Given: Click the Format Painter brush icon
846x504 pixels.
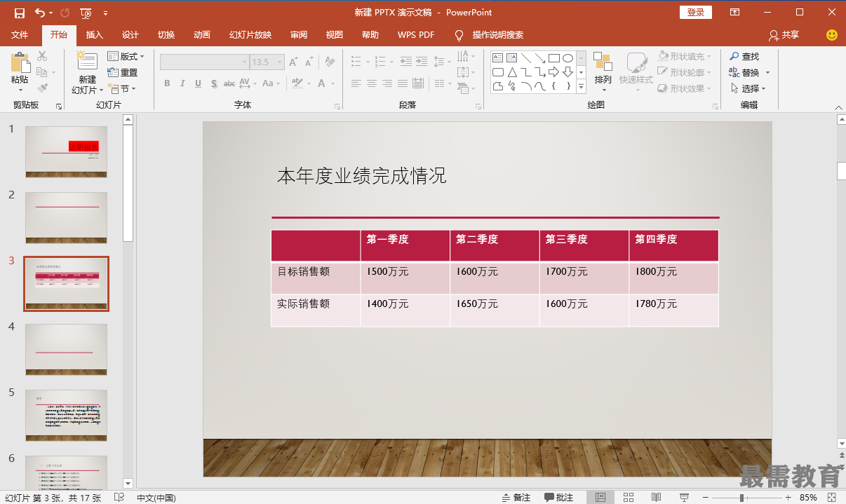Looking at the screenshot, I should (x=42, y=88).
